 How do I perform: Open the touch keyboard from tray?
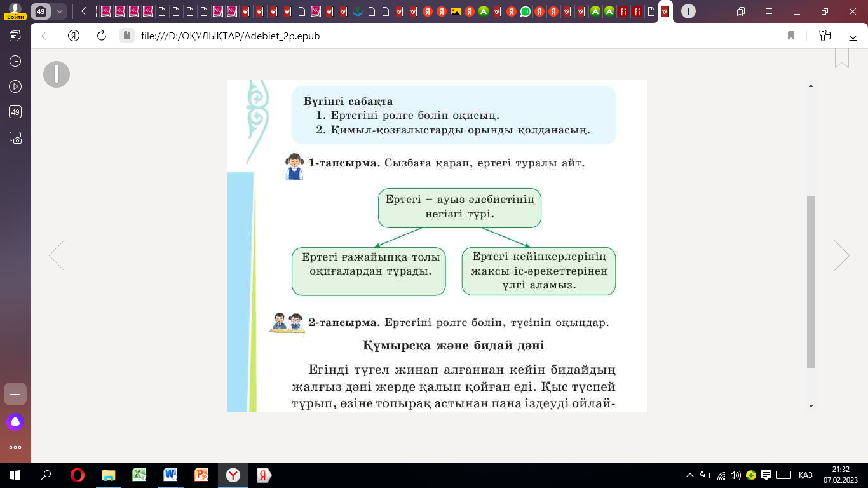pyautogui.click(x=784, y=475)
